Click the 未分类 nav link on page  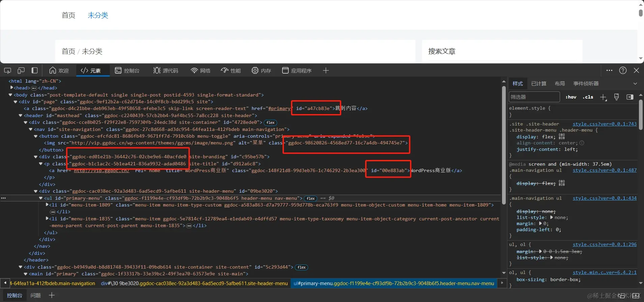pyautogui.click(x=98, y=15)
